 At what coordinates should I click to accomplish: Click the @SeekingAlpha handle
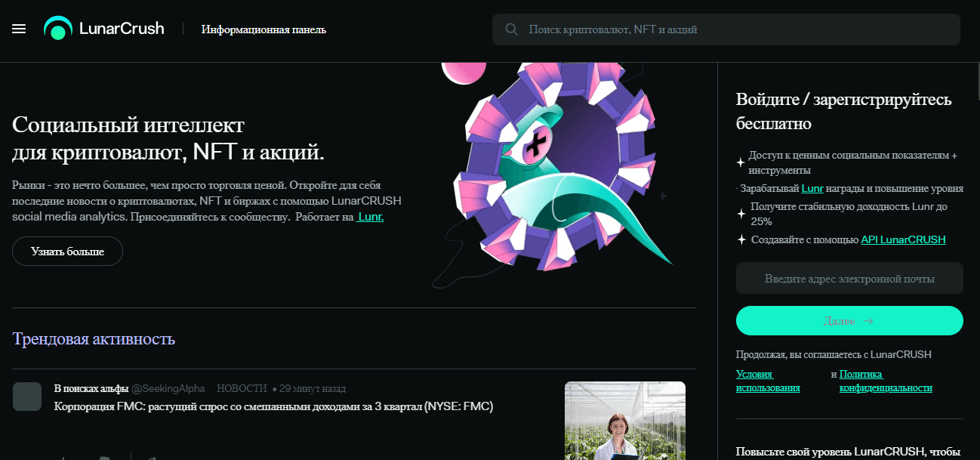tap(168, 388)
